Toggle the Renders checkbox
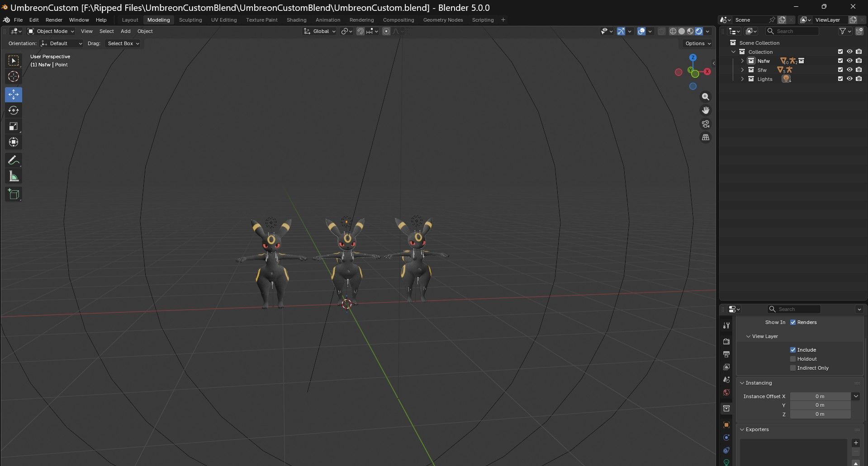The width and height of the screenshot is (868, 466). 793,322
